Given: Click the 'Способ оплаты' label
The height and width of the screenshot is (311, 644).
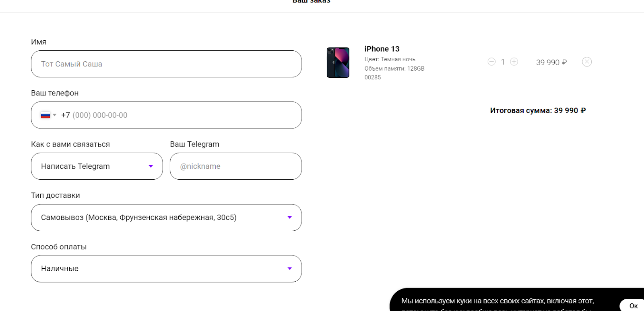Looking at the screenshot, I should (59, 247).
